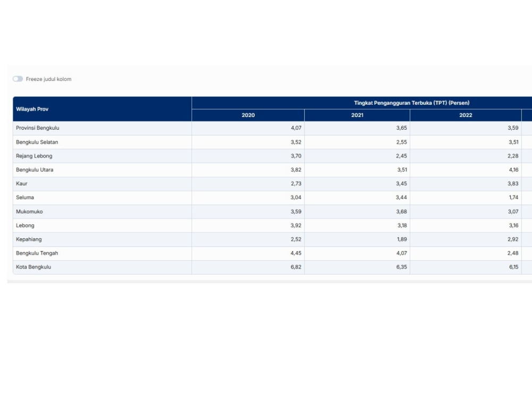This screenshot has width=532, height=399.
Task: Select Kaur 2022 value 3,83
Action: click(x=513, y=184)
